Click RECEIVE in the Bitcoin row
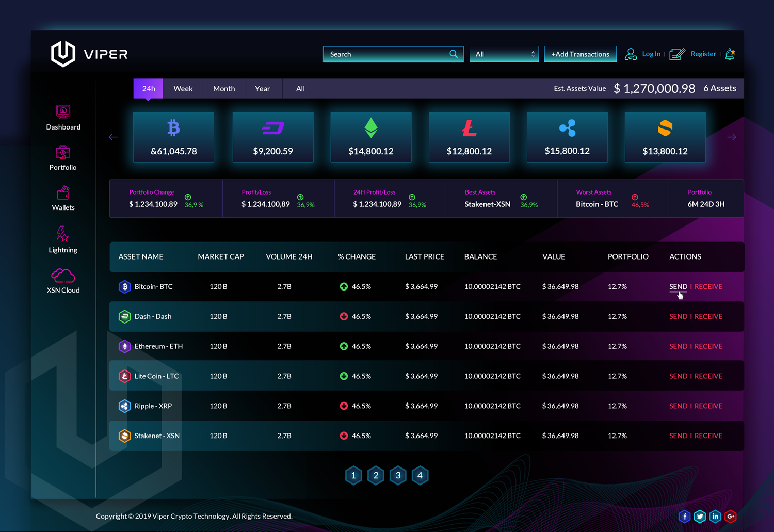Viewport: 774px width, 532px height. coord(708,286)
